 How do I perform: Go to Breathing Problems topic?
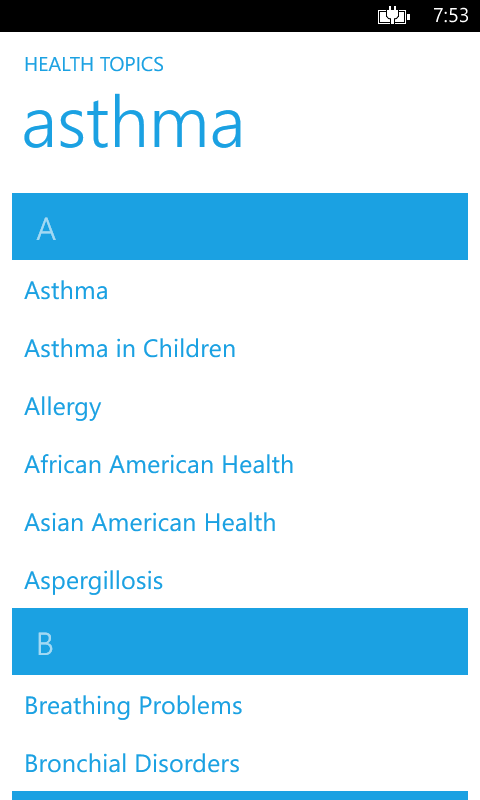click(134, 706)
